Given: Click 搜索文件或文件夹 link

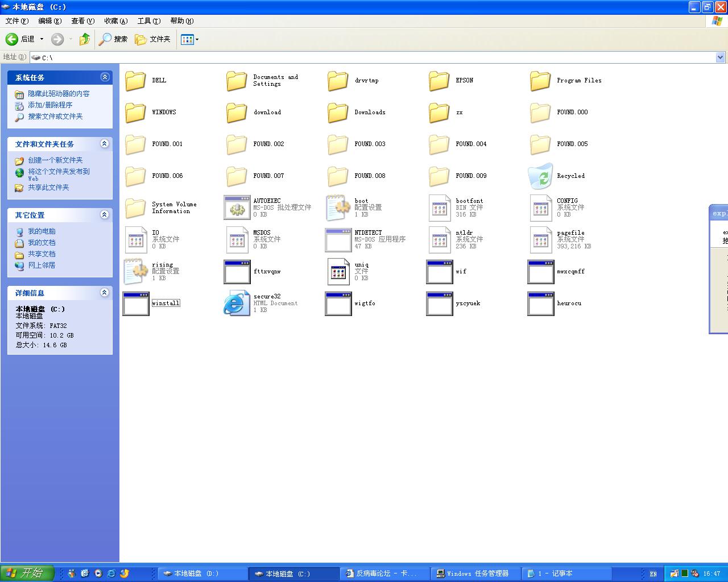Looking at the screenshot, I should [x=55, y=117].
